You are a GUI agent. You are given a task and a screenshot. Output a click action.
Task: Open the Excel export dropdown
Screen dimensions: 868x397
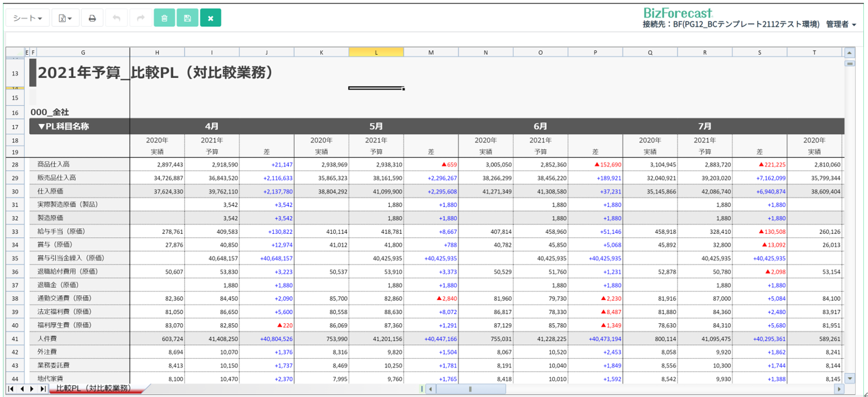[x=66, y=18]
